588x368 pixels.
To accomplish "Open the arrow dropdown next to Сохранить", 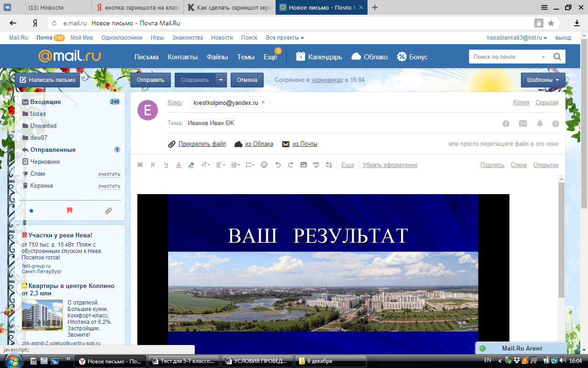I will [221, 80].
